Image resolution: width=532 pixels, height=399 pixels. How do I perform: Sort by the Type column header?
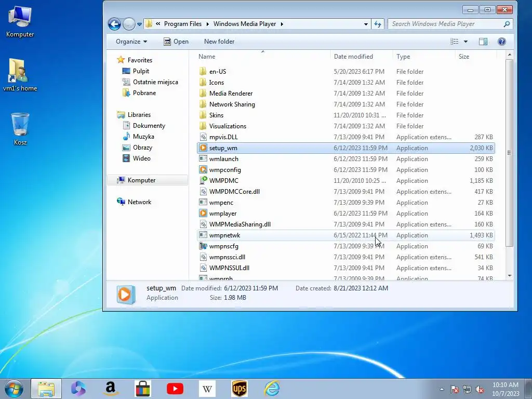tap(424, 56)
